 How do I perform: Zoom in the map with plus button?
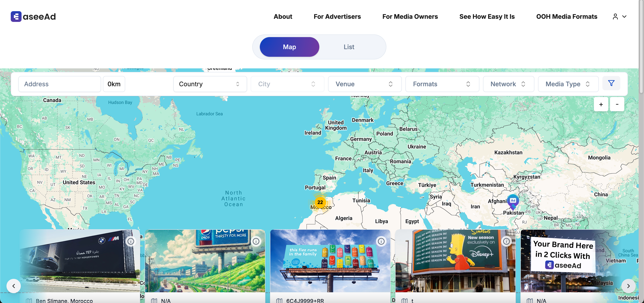point(601,104)
